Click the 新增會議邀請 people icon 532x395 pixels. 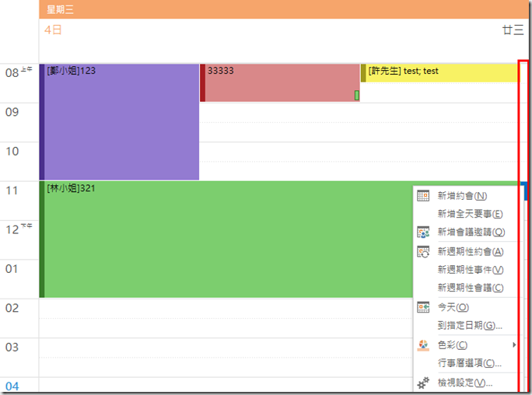click(423, 232)
